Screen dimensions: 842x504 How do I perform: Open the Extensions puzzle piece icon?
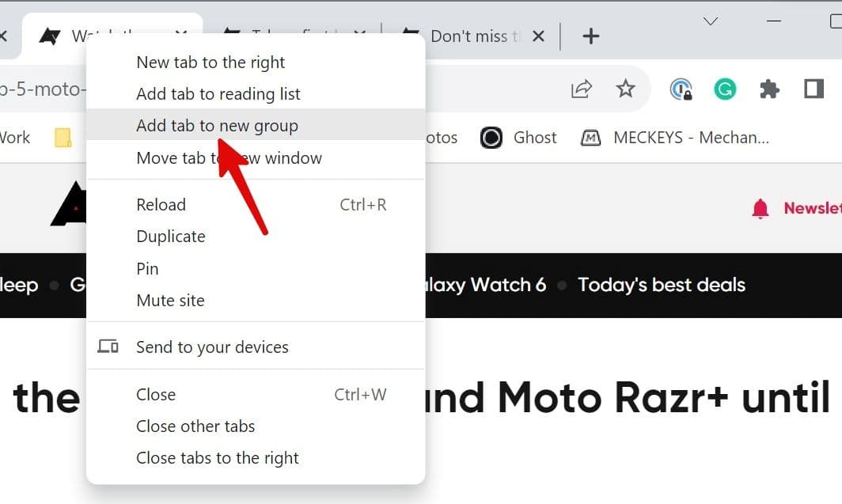[770, 89]
